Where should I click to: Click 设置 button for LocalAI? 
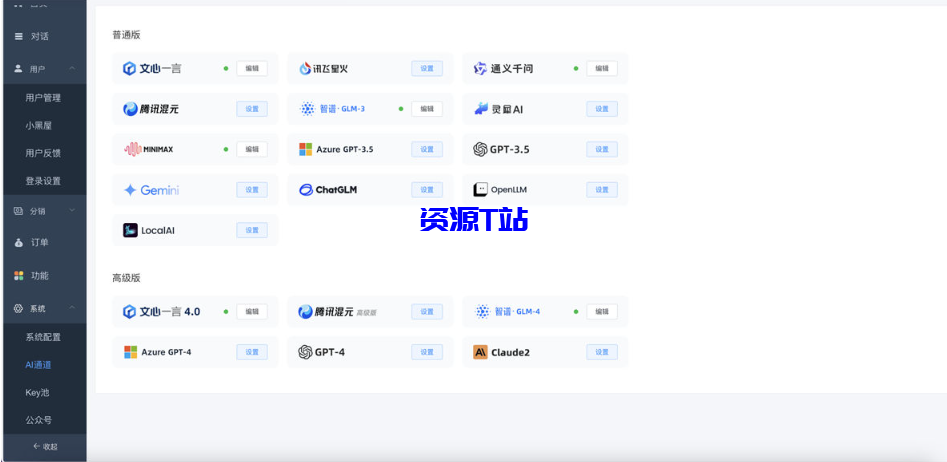click(x=252, y=230)
